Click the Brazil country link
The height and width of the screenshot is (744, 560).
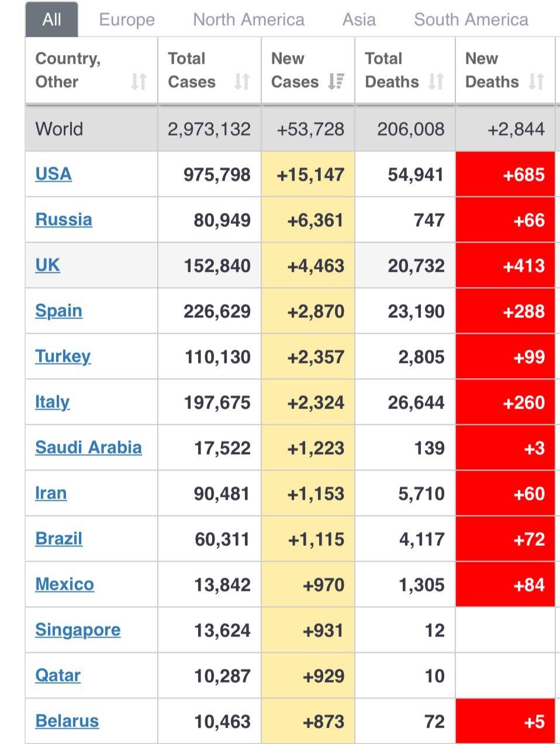[x=58, y=539]
